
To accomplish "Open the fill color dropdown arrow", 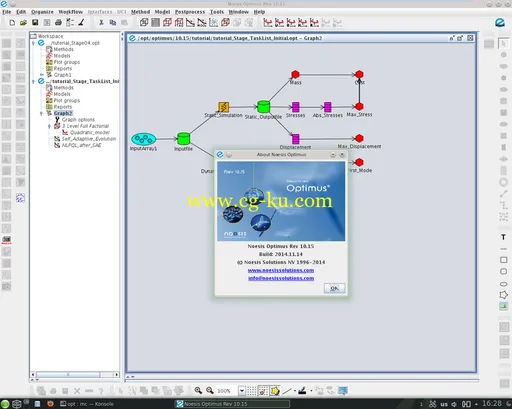I will pos(311,391).
